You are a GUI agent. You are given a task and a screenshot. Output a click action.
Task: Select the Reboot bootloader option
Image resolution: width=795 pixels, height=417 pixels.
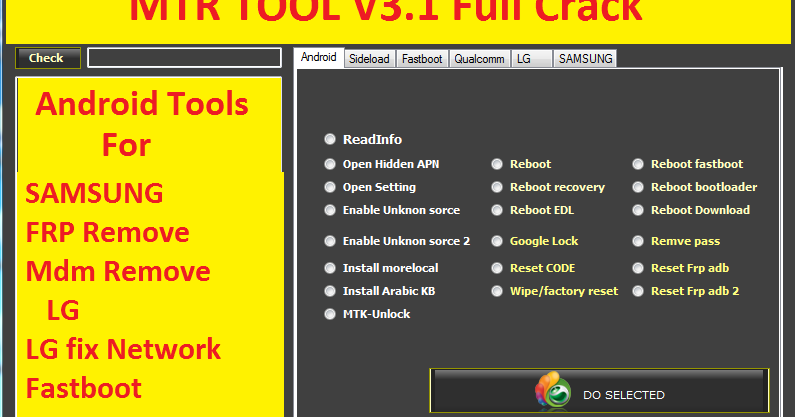click(638, 187)
